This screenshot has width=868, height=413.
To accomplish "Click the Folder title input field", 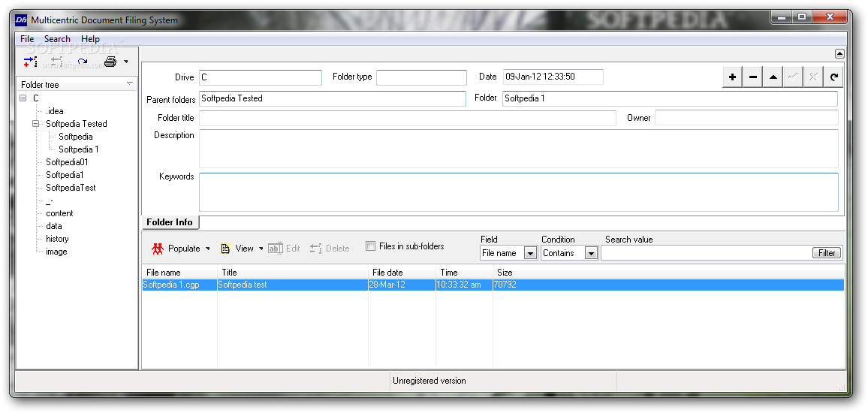I will [408, 118].
